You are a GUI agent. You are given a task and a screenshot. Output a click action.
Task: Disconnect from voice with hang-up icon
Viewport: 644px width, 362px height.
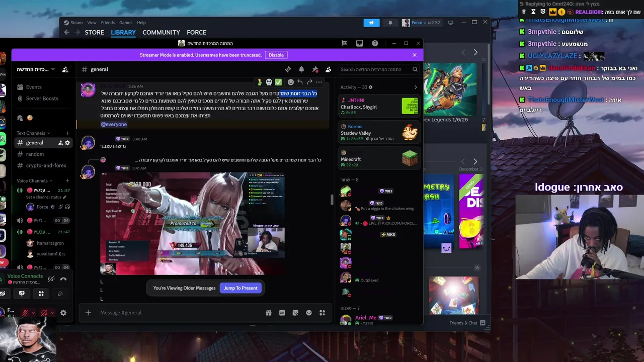click(63, 279)
